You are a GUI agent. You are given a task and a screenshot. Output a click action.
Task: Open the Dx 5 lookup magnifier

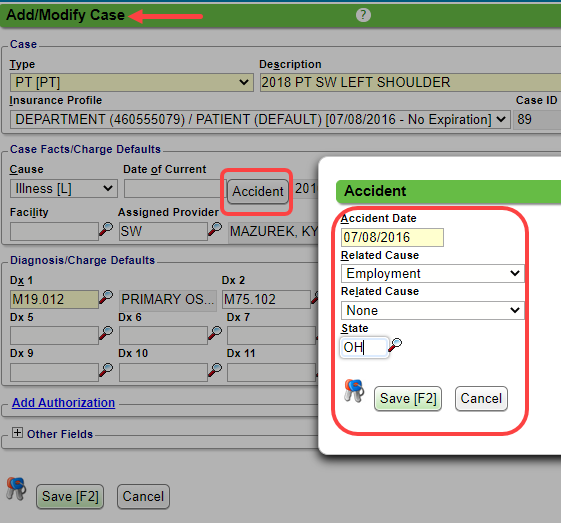point(106,333)
